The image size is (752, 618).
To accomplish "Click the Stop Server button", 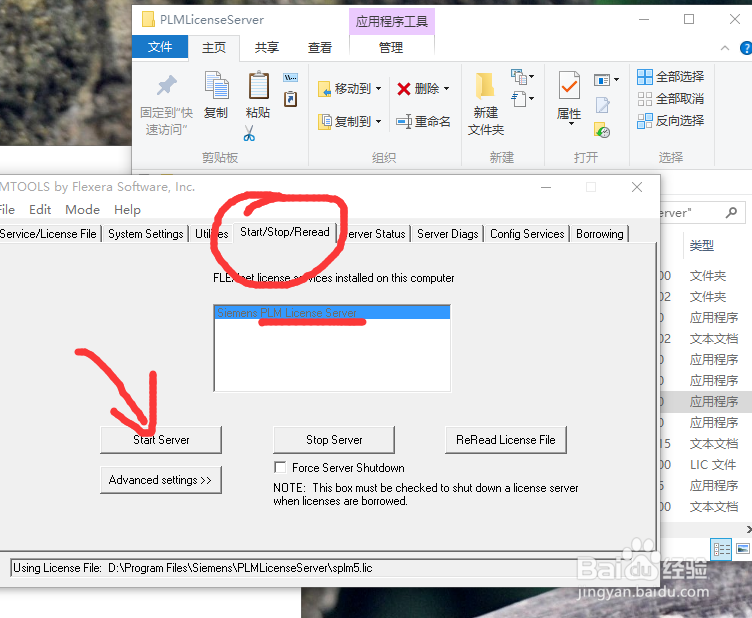I will pyautogui.click(x=334, y=440).
